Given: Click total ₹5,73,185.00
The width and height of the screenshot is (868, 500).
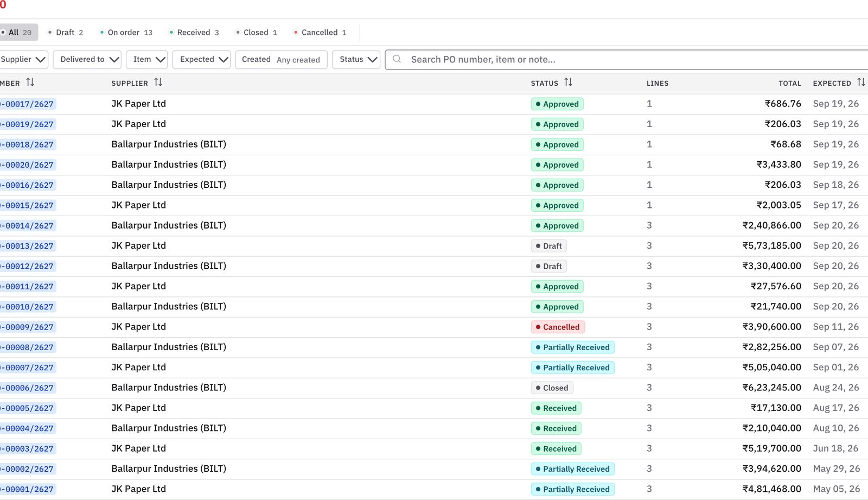Looking at the screenshot, I should (771, 245).
